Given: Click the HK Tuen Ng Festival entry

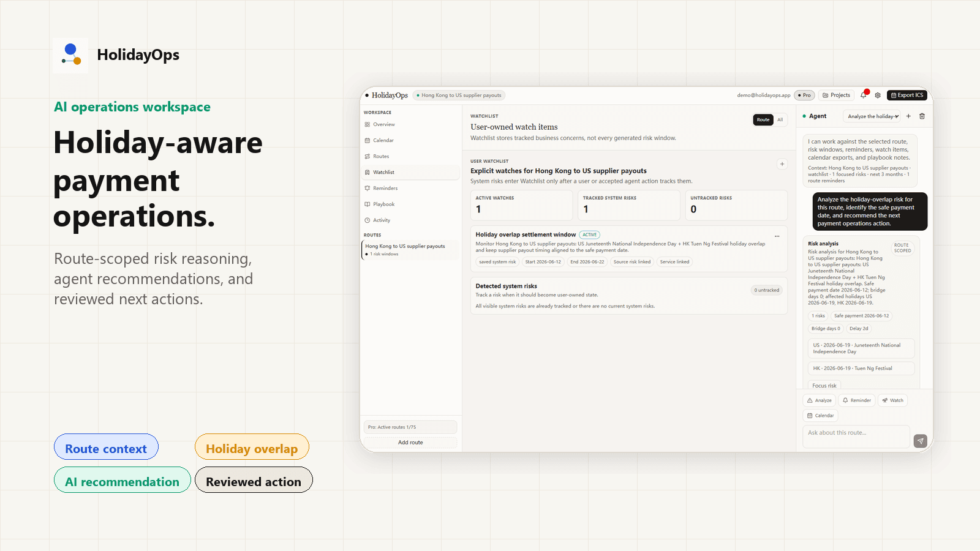Looking at the screenshot, I should tap(861, 369).
